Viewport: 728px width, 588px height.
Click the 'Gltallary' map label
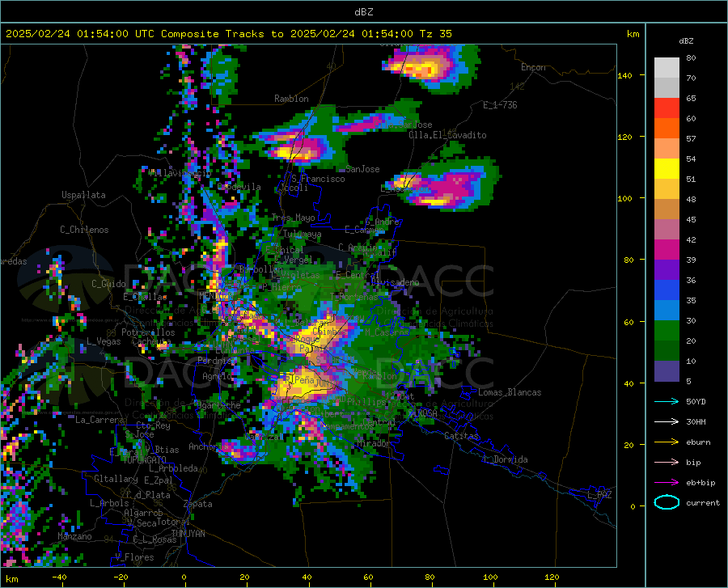(x=116, y=479)
